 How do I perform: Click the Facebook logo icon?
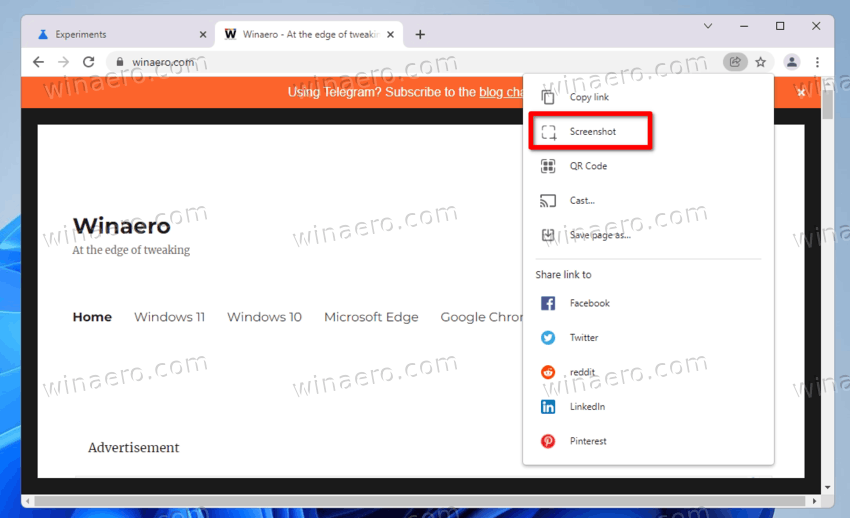548,303
